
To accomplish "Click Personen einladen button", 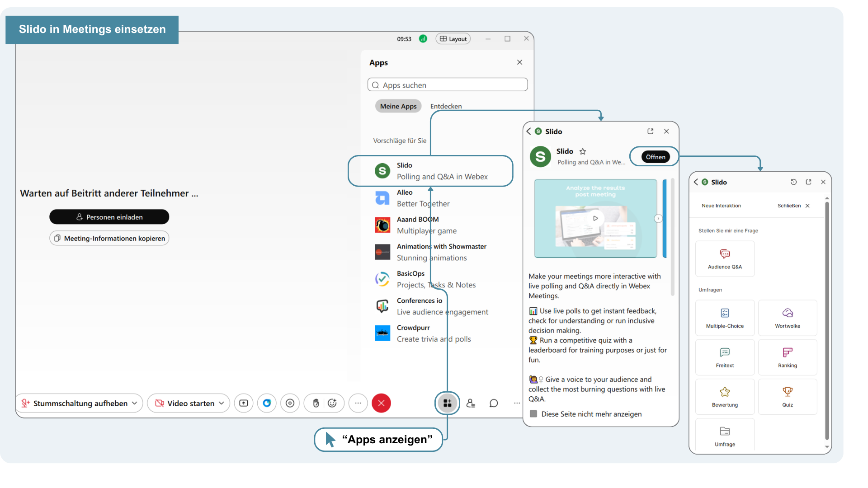I will pos(109,217).
